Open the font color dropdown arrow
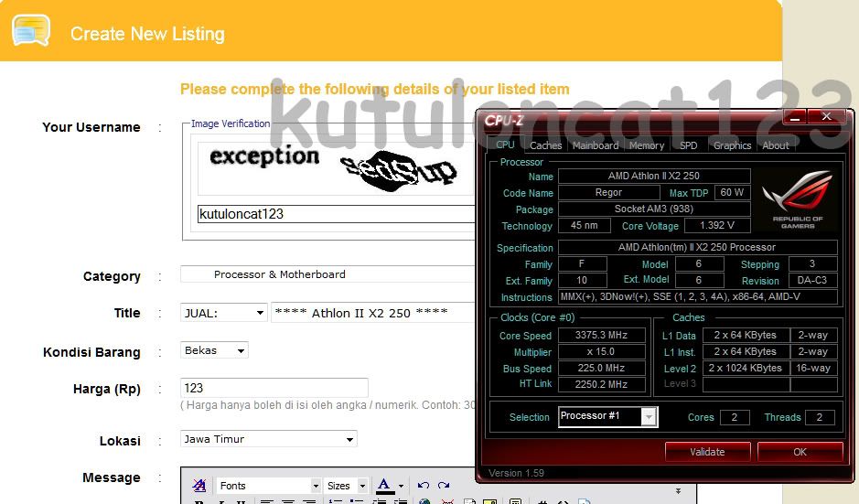 click(401, 486)
